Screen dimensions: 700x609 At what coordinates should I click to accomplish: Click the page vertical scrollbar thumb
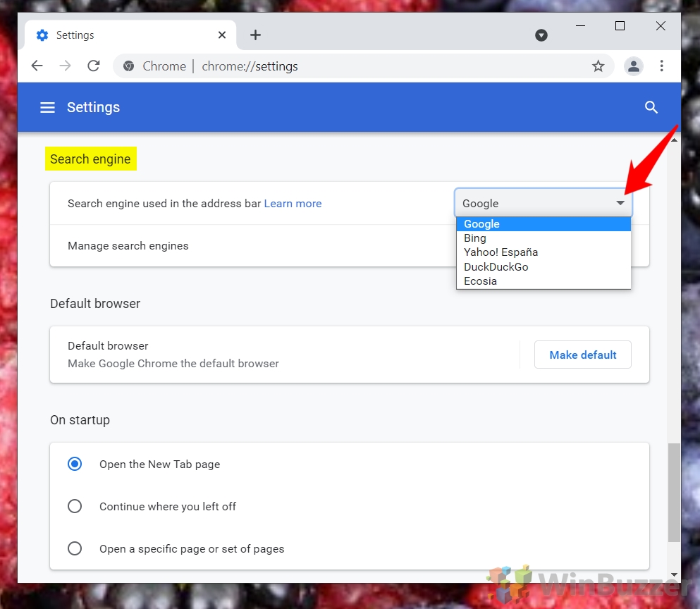tap(674, 493)
